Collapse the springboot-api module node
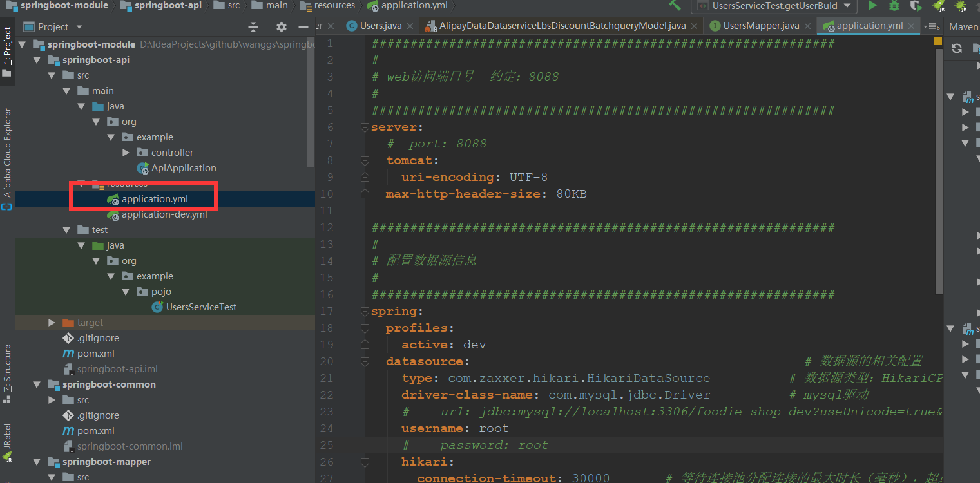This screenshot has width=980, height=483. 37,60
